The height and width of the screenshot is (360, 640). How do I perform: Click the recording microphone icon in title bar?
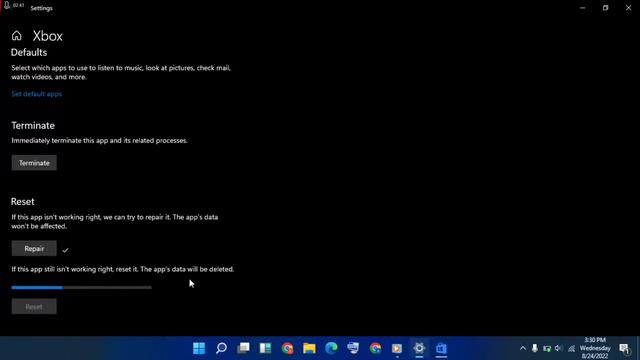tap(7, 5)
